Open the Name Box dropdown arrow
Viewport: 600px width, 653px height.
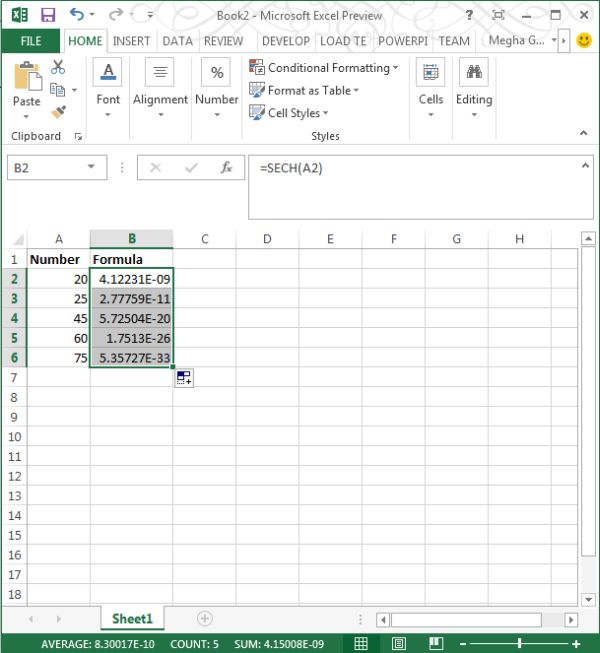coord(91,167)
